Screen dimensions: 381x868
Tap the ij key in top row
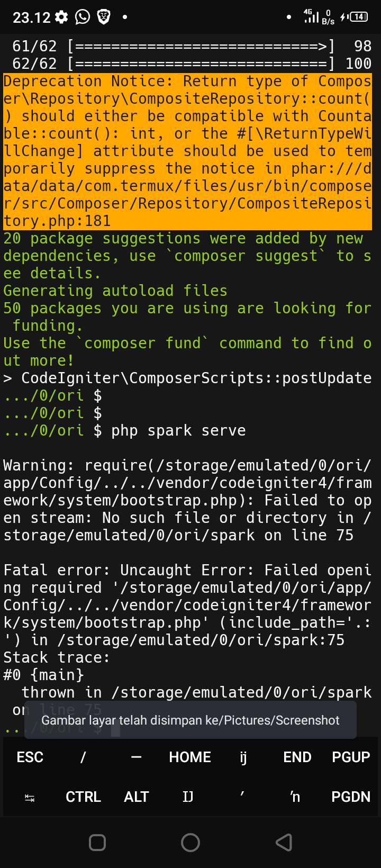[x=243, y=757]
